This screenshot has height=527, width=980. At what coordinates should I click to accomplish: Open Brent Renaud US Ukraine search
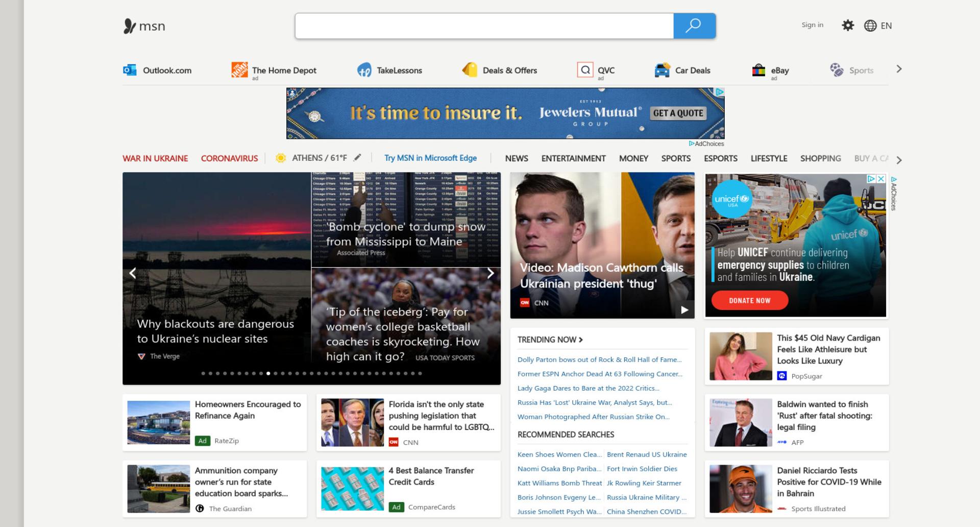647,454
